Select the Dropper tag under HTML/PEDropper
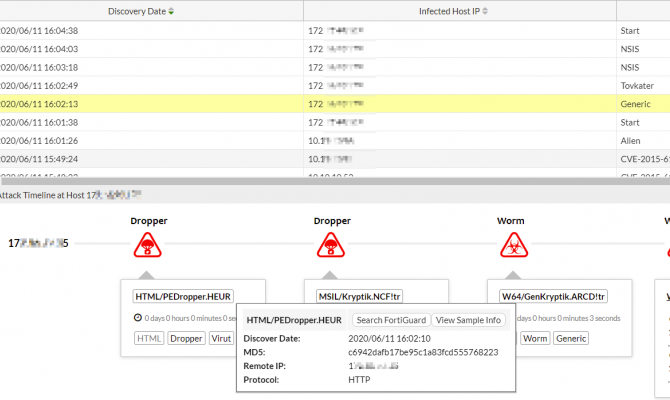 tap(186, 338)
